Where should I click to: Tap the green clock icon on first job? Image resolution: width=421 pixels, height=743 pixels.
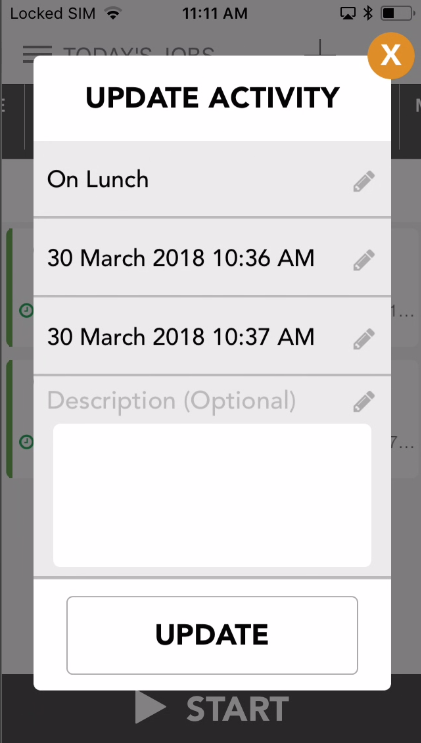[x=26, y=310]
